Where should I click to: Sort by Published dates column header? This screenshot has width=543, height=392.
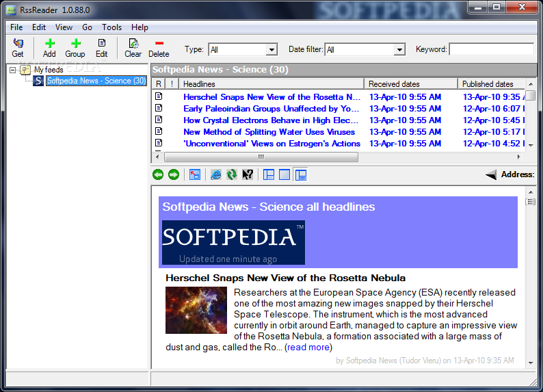point(492,83)
